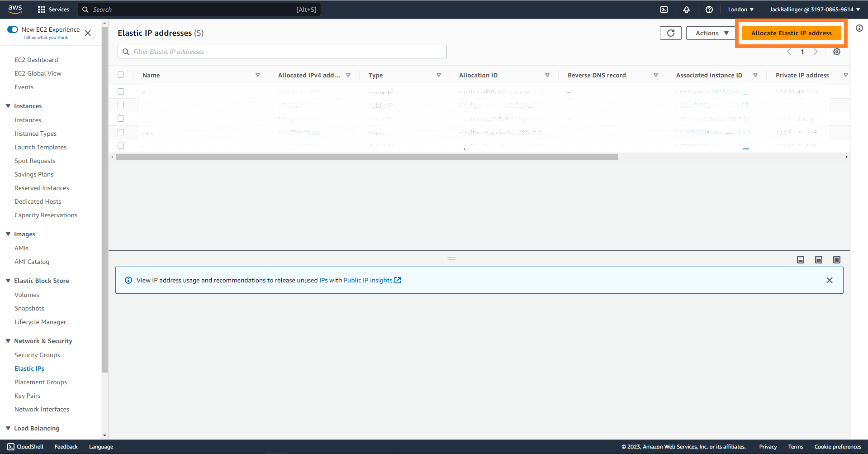Open the London region selector
The height and width of the screenshot is (454, 868).
(x=740, y=10)
